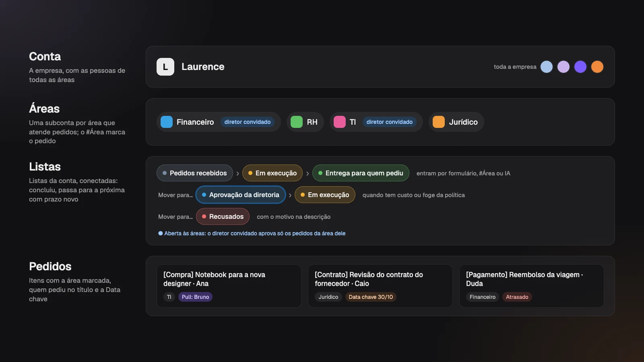Open the TI "diretor convidado" badge
The height and width of the screenshot is (362, 644).
390,122
